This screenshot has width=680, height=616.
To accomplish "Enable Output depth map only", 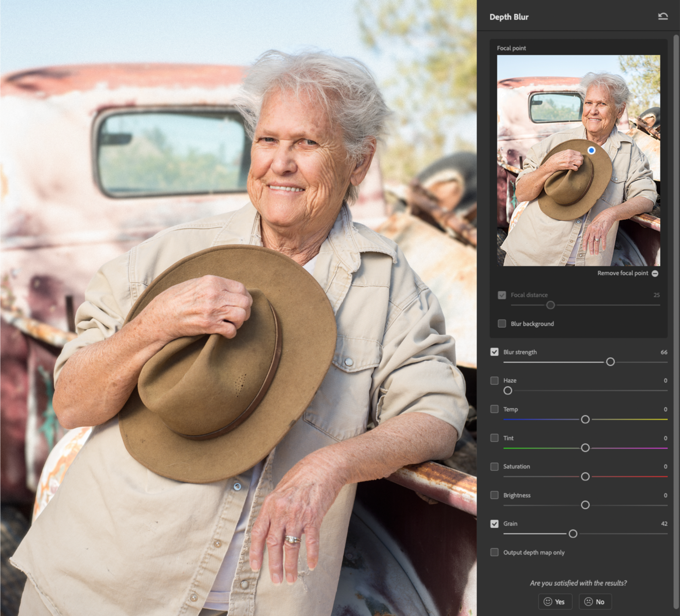I will (x=494, y=552).
